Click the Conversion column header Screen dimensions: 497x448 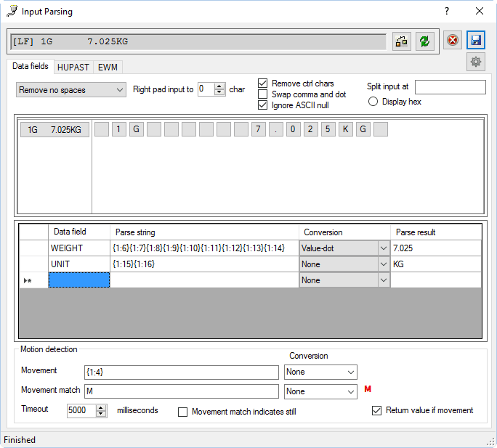coord(344,232)
